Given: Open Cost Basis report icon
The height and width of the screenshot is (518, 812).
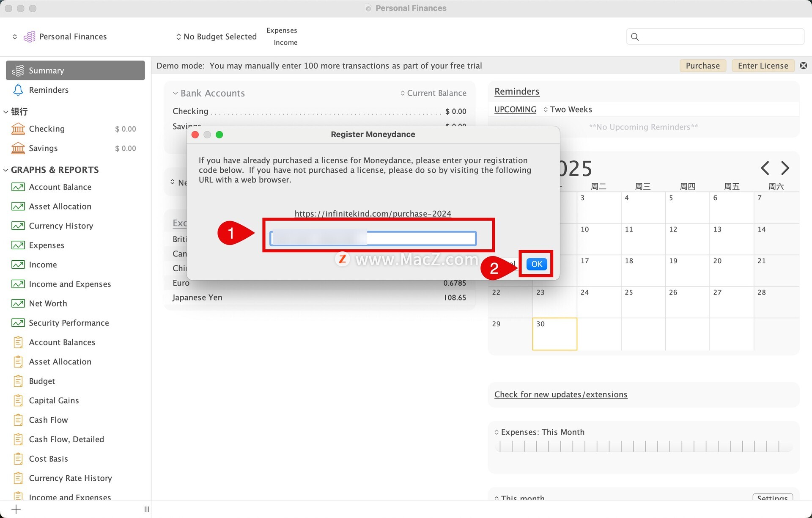Looking at the screenshot, I should 18,459.
